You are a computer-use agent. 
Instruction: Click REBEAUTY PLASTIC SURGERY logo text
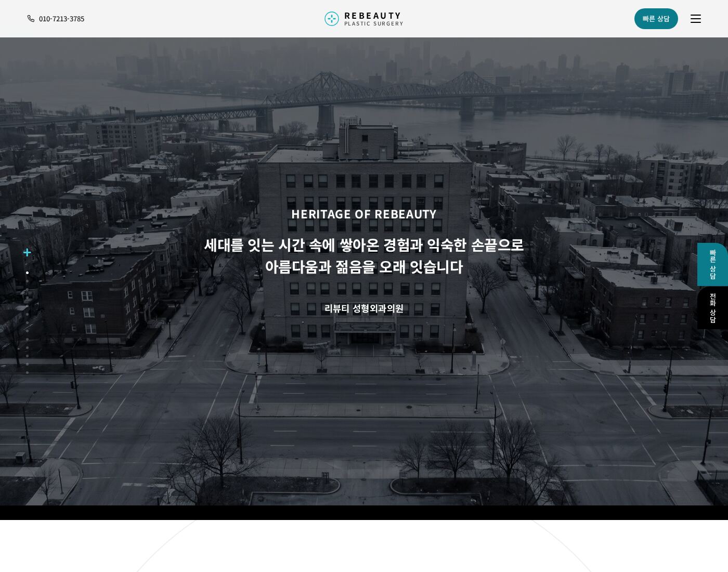tap(373, 19)
